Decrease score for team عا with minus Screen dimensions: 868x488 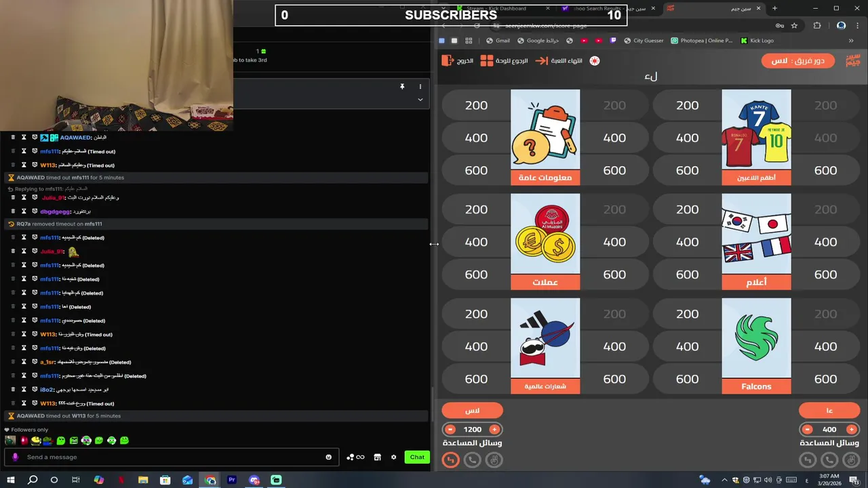click(808, 430)
